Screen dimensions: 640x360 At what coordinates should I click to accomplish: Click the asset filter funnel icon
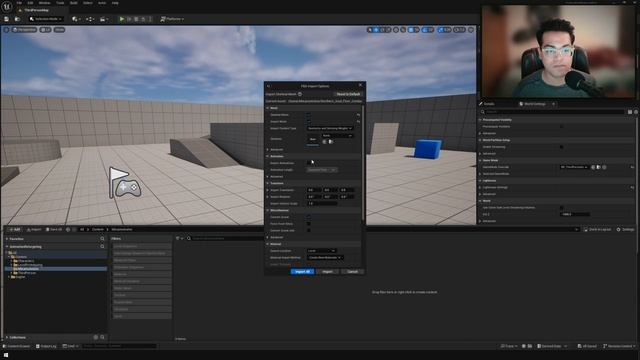click(178, 238)
